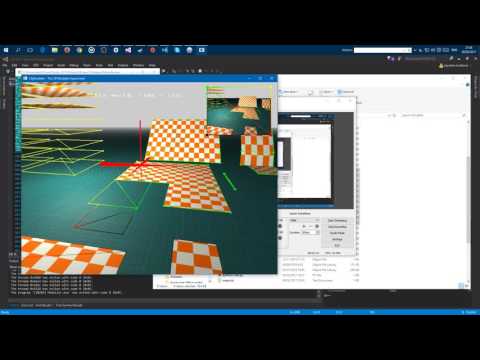This screenshot has width=480, height=360.
Task: Switch to the purple Visual Studio taskbar icon
Action: point(128,50)
